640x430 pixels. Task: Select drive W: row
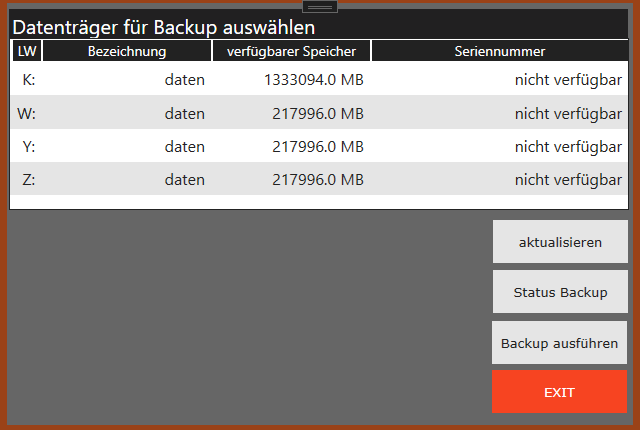[x=319, y=113]
